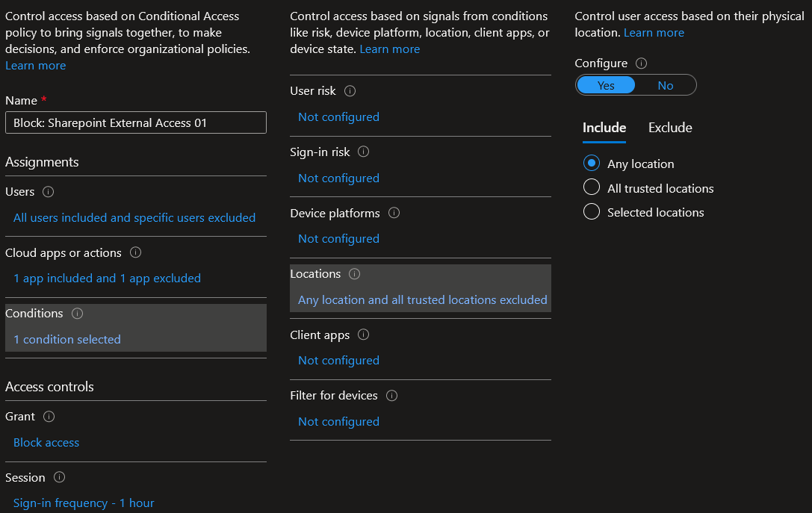The image size is (812, 513).
Task: Open 1 app included and 1 app excluded
Action: [x=107, y=279]
